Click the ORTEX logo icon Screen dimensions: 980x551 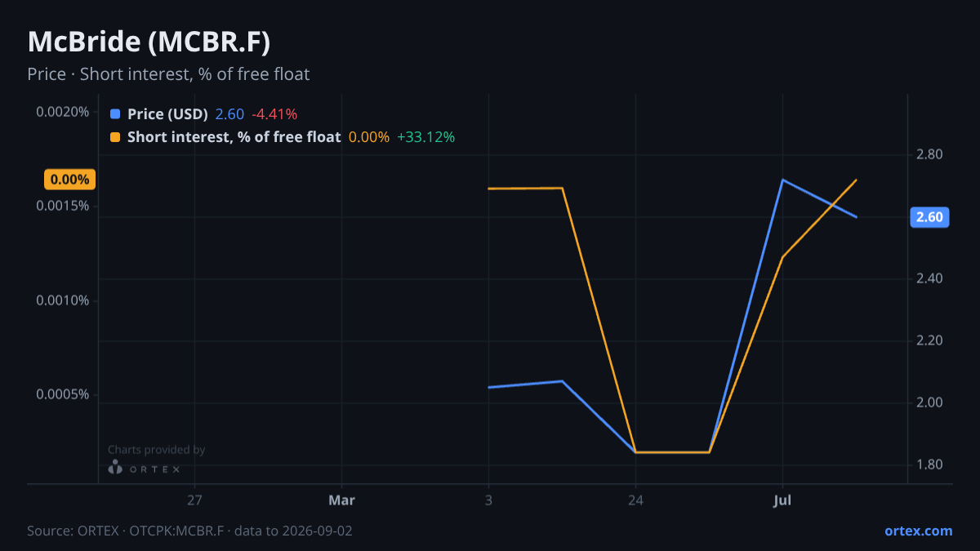[115, 468]
